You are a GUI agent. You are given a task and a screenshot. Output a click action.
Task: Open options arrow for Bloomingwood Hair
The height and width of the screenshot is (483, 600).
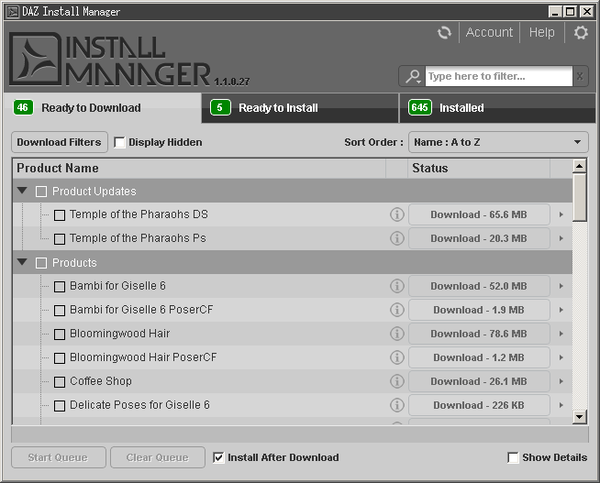[561, 333]
